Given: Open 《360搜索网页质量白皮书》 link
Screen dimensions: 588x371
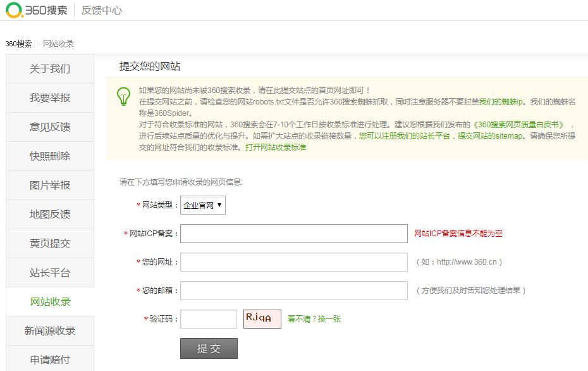Looking at the screenshot, I should coord(519,125).
